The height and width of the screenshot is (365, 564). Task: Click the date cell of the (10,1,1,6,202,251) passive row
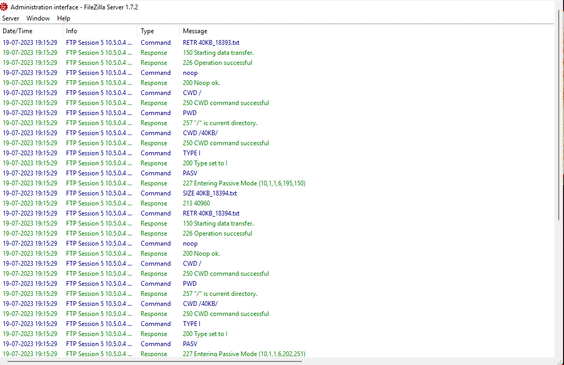point(30,354)
